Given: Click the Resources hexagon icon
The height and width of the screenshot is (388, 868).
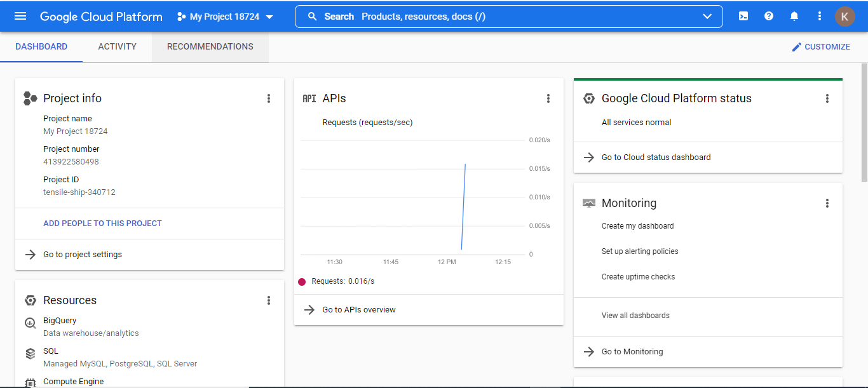Looking at the screenshot, I should tap(30, 300).
